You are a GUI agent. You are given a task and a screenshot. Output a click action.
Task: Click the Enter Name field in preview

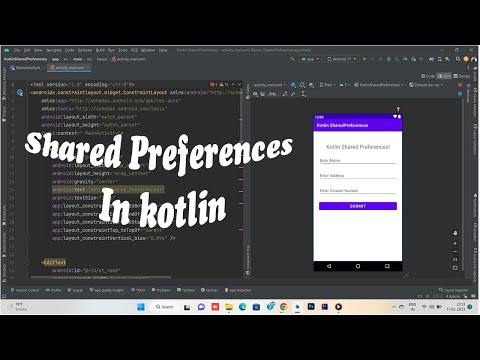click(358, 160)
